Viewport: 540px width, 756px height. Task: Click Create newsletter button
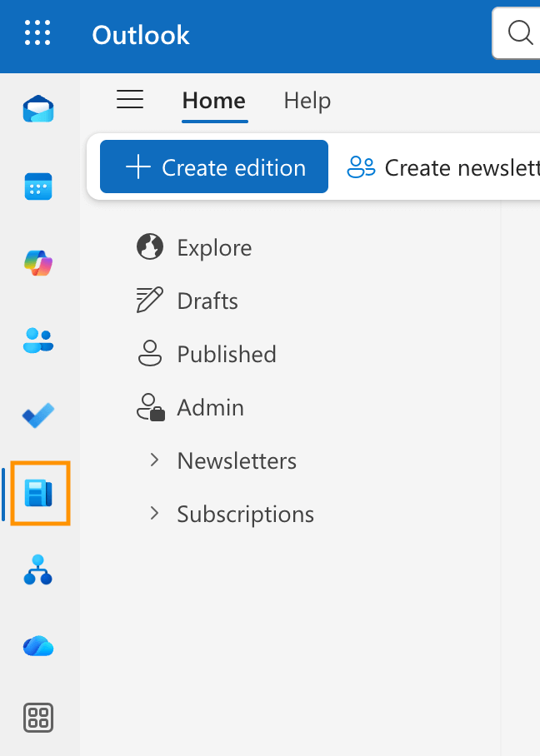point(443,168)
